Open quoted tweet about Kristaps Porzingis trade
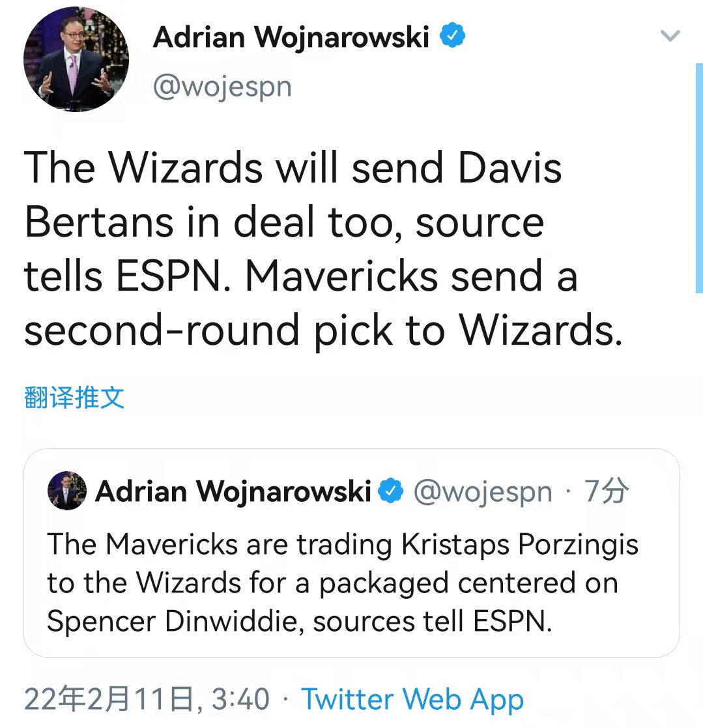Screen dimensions: 703x728 pos(352,553)
